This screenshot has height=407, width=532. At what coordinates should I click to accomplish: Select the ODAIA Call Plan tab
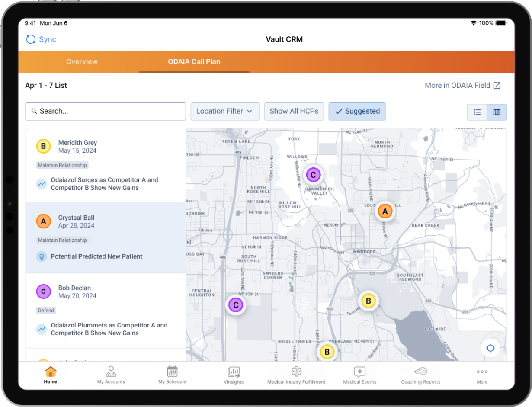pyautogui.click(x=194, y=61)
